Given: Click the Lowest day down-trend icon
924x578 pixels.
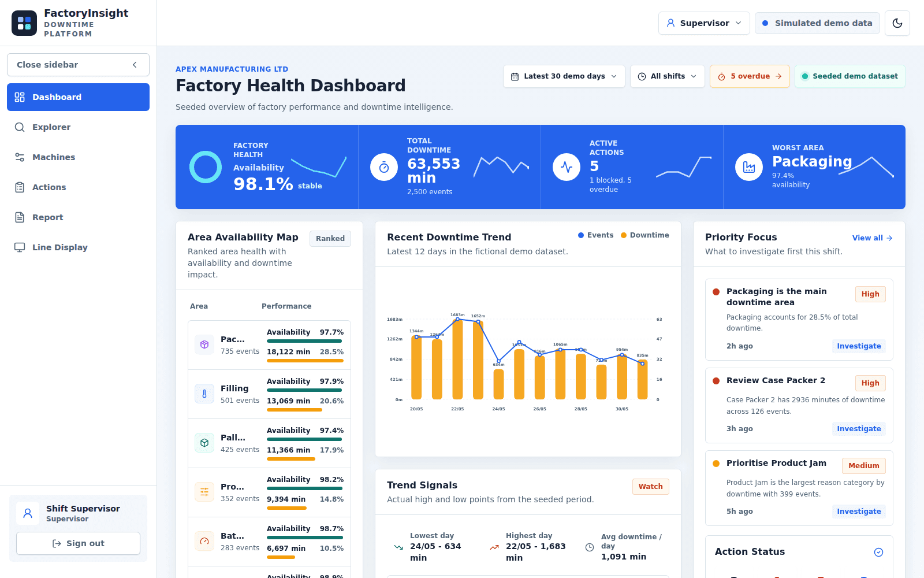Looking at the screenshot, I should [398, 547].
